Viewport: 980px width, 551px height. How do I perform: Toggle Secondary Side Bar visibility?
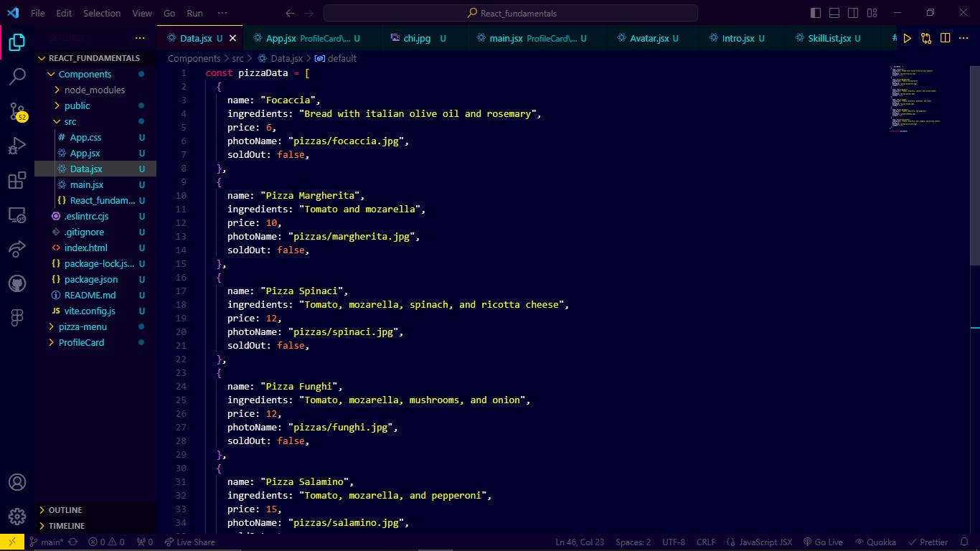(x=853, y=13)
